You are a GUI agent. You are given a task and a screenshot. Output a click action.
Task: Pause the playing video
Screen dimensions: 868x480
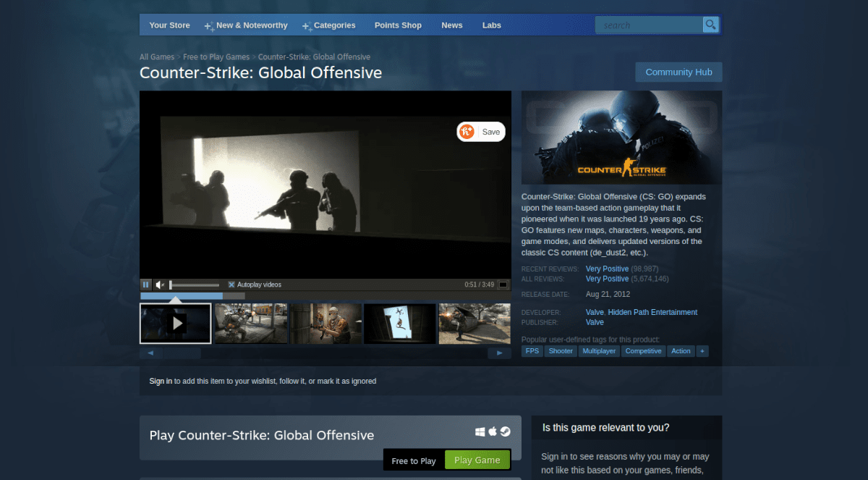coord(145,284)
